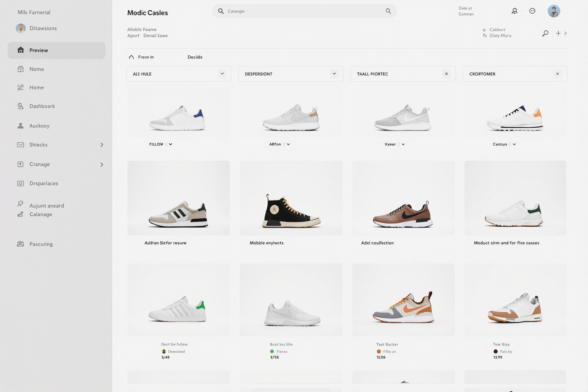Click the Dewnleed color dot
Screen dimensions: 588x392
164,351
